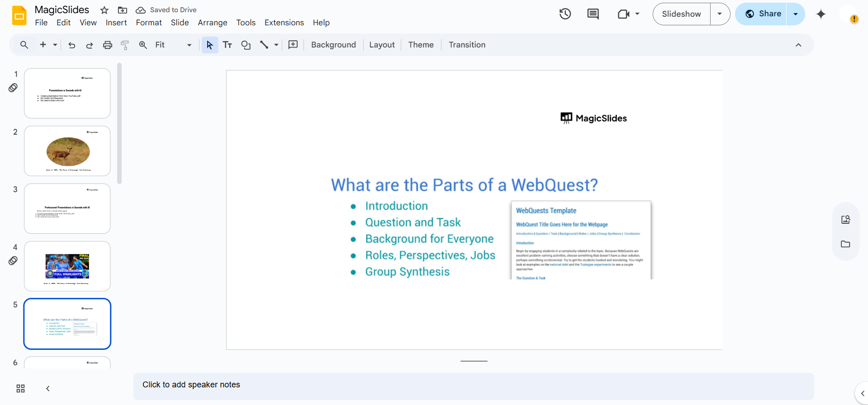
Task: Open the Format menu
Action: click(x=149, y=23)
